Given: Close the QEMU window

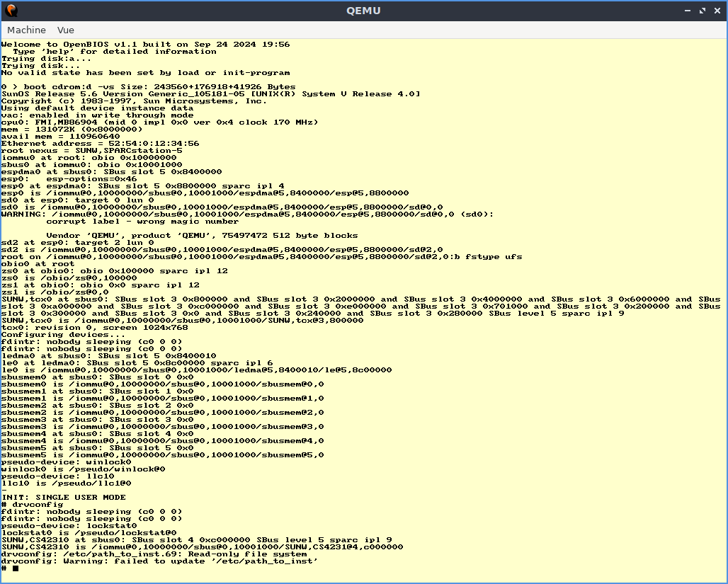Looking at the screenshot, I should click(x=717, y=11).
